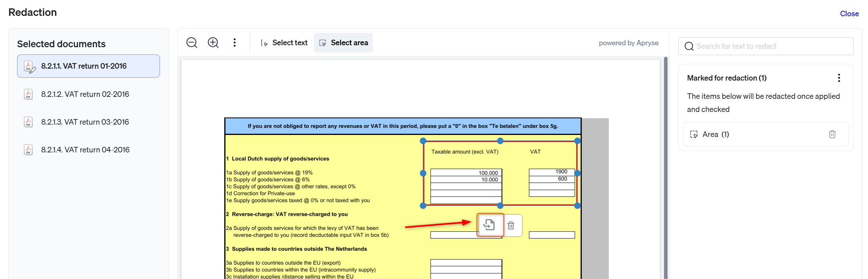
Task: Open 8.2.1.4. VAT return 04-2016 document
Action: tap(89, 150)
